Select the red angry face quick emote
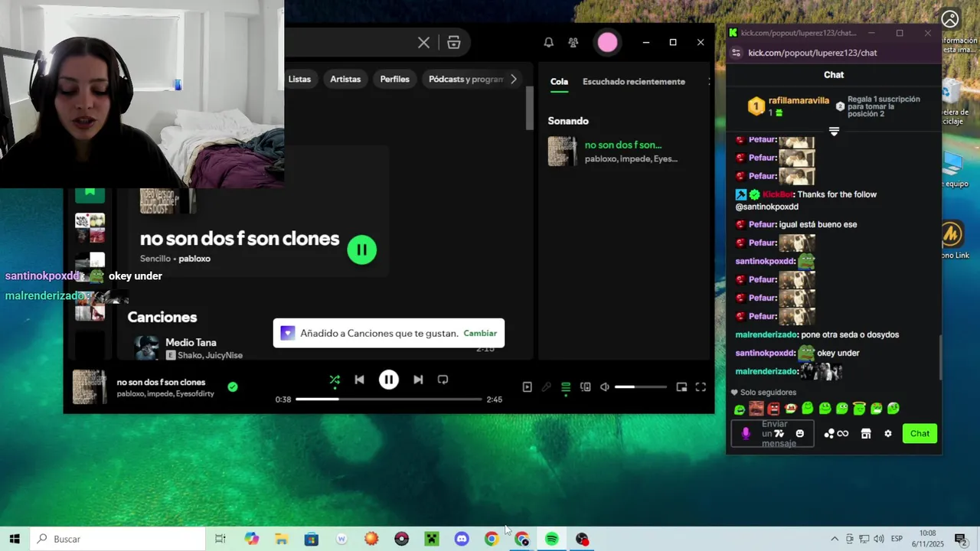The height and width of the screenshot is (551, 980). 773,409
